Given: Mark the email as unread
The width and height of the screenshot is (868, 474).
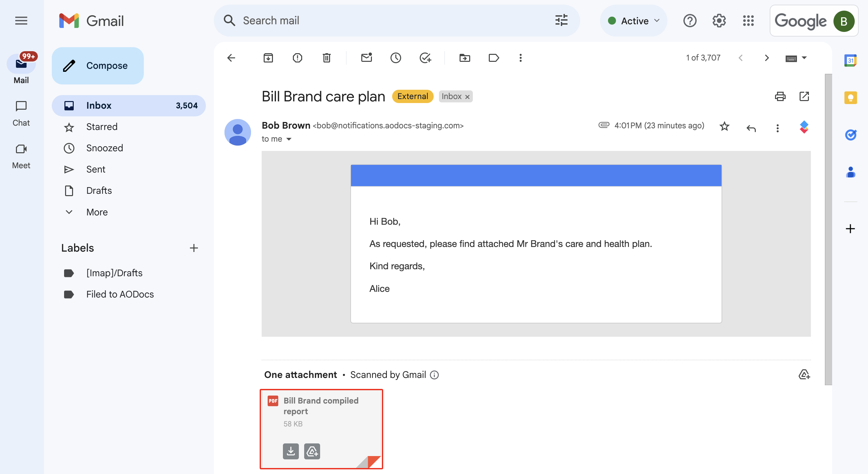Looking at the screenshot, I should tap(367, 58).
